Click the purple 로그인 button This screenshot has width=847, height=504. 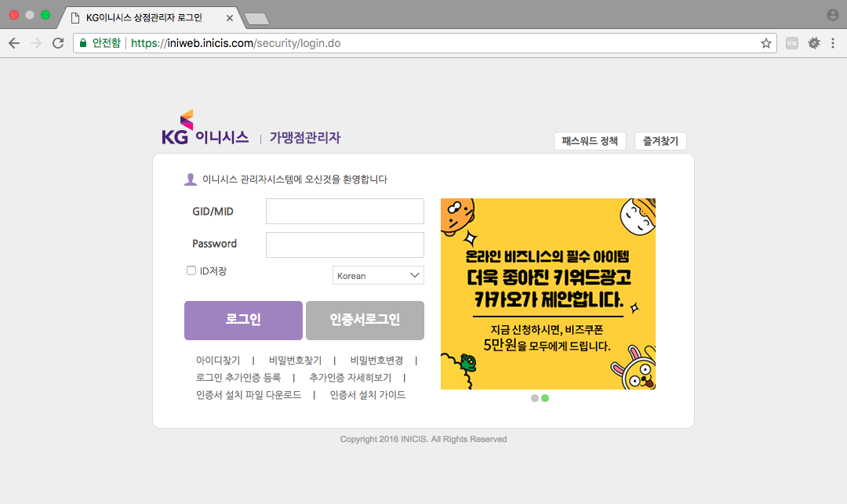pyautogui.click(x=243, y=321)
